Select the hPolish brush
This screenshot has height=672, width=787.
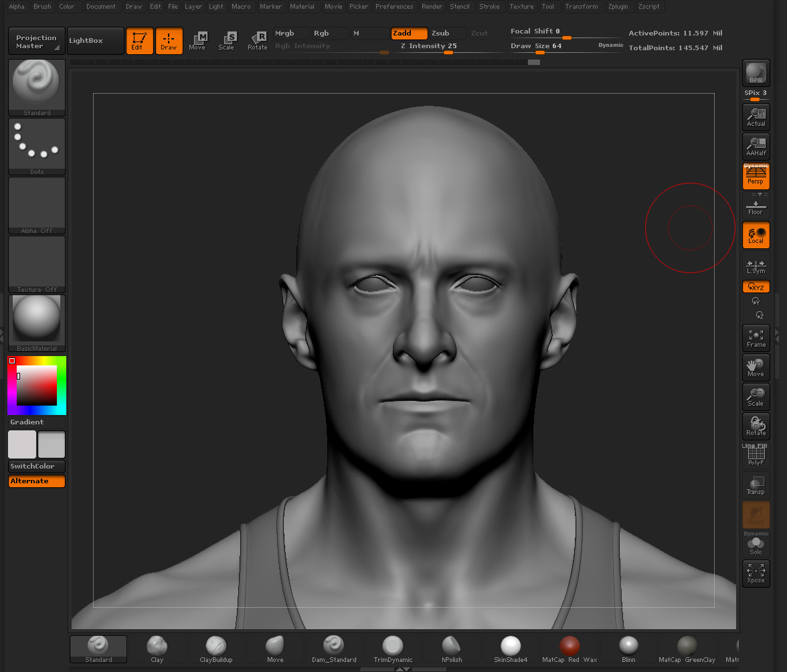coord(452,649)
